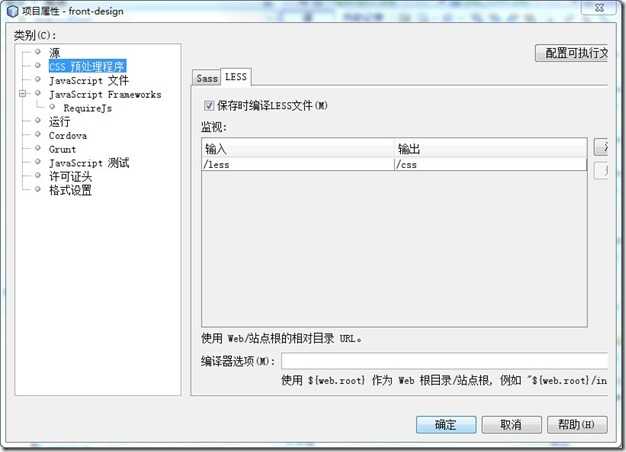Switch to the LESS tab
626x452 pixels.
[x=236, y=77]
